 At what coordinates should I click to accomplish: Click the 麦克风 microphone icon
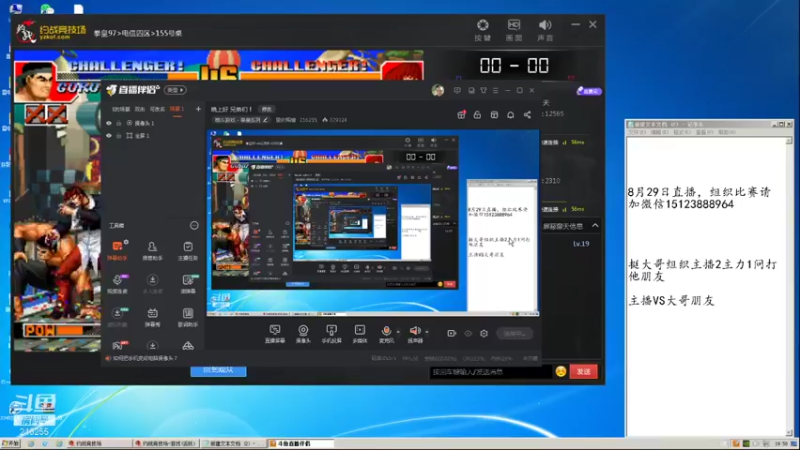coord(386,332)
